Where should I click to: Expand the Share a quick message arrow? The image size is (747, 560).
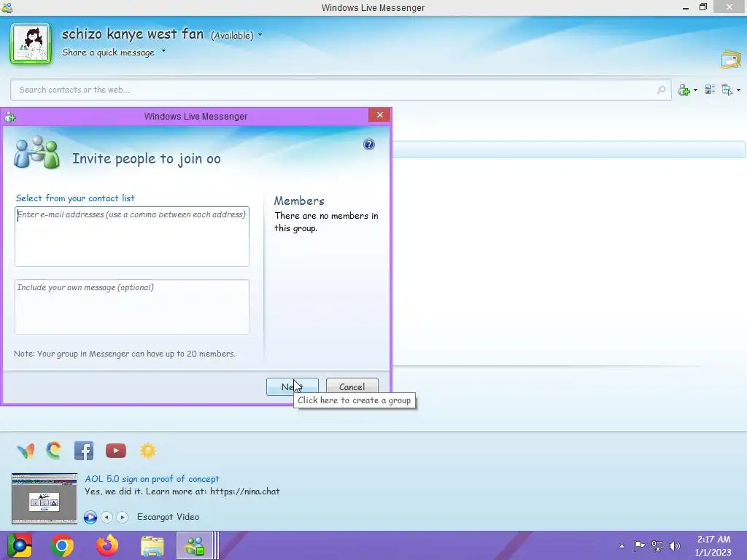[163, 50]
